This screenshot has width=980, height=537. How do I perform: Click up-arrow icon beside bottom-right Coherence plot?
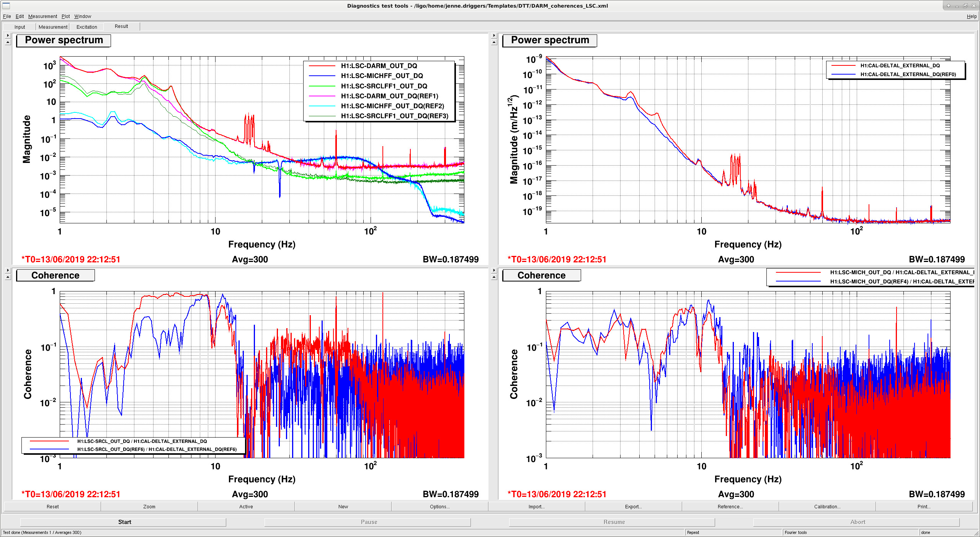(494, 277)
